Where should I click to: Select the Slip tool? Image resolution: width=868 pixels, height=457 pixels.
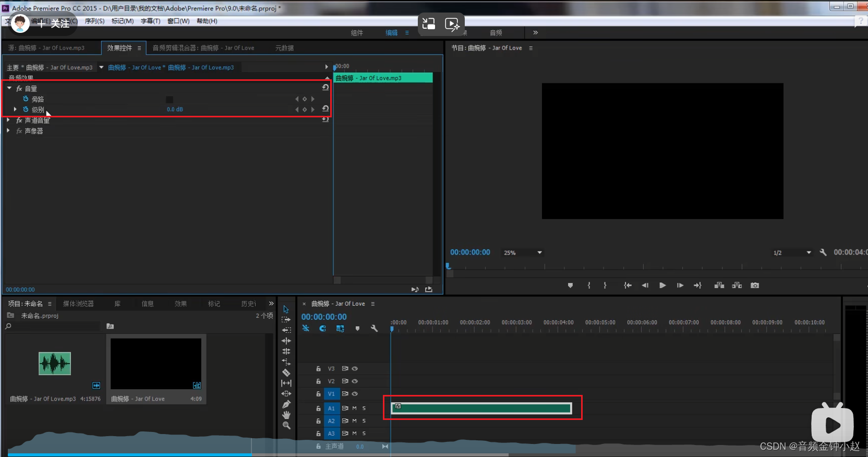coord(286,383)
